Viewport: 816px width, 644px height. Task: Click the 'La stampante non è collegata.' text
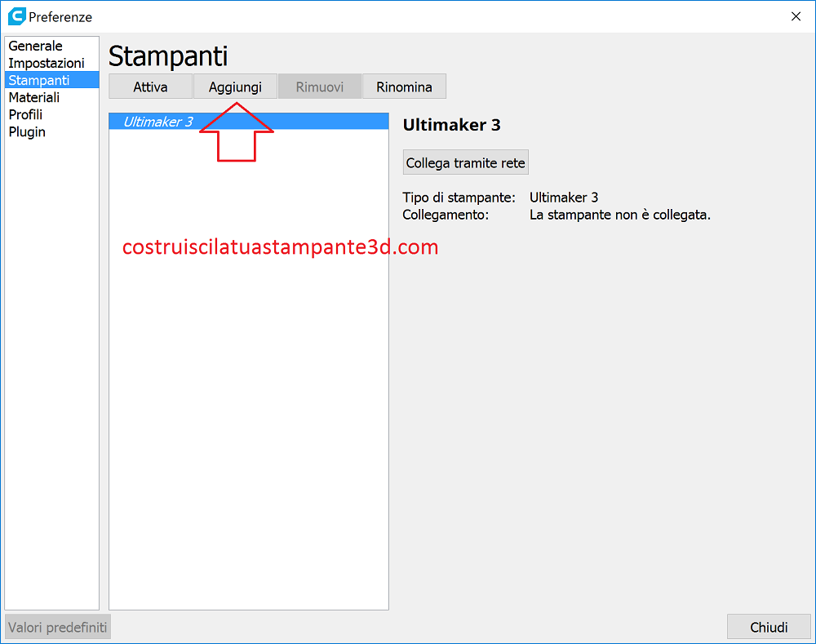(620, 215)
